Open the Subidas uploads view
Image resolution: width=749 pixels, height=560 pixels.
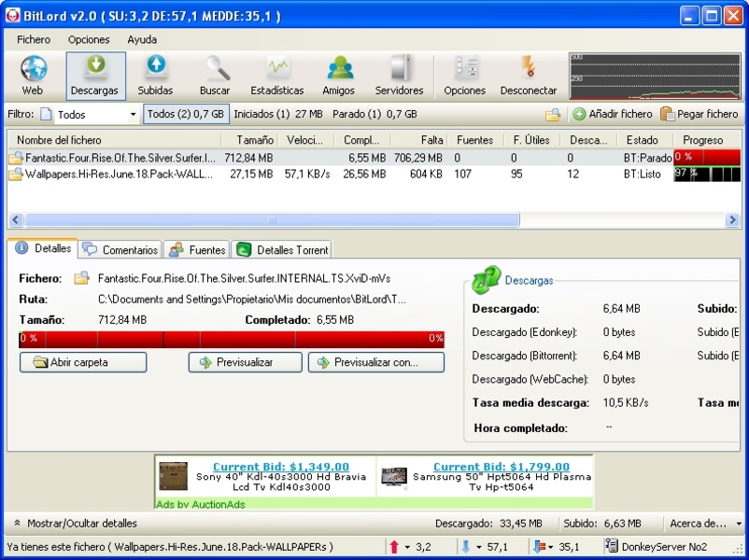pyautogui.click(x=155, y=76)
